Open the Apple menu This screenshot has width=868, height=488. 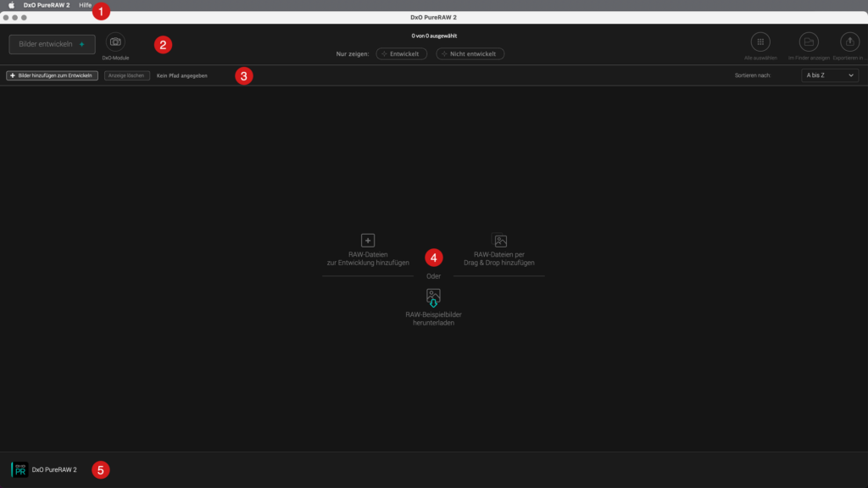pos(11,5)
